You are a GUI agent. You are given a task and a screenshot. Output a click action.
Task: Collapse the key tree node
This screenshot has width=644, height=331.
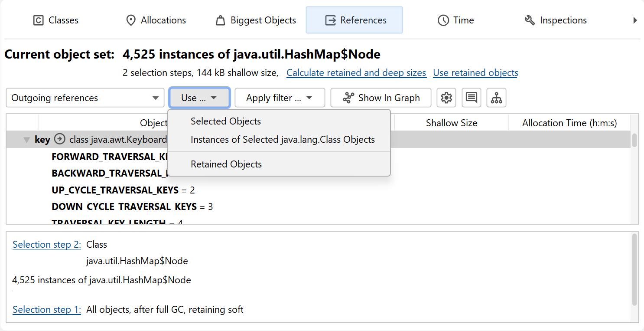27,140
